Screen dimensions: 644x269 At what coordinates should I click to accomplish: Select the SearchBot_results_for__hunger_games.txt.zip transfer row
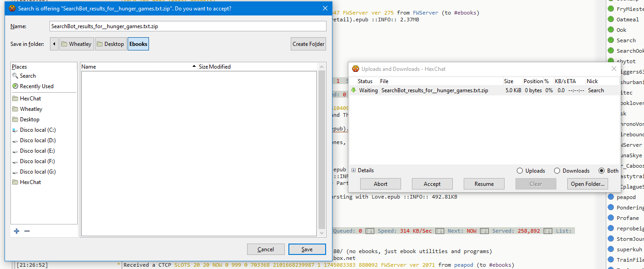pyautogui.click(x=484, y=90)
